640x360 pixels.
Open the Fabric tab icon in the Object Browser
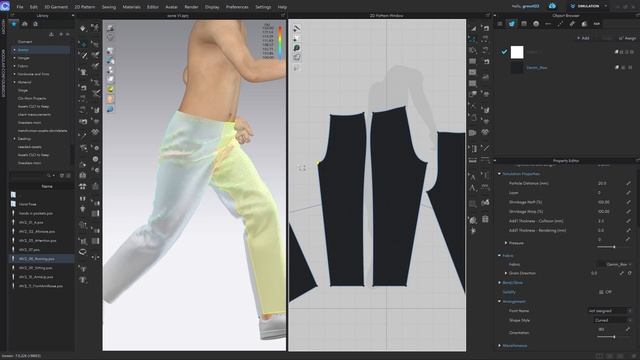pyautogui.click(x=512, y=24)
